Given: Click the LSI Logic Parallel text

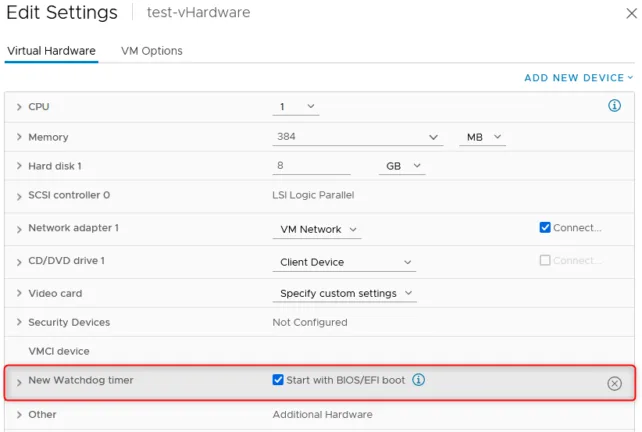Looking at the screenshot, I should [313, 195].
